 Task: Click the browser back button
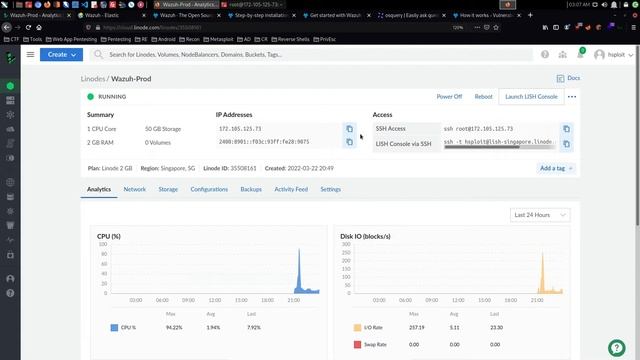(7, 27)
